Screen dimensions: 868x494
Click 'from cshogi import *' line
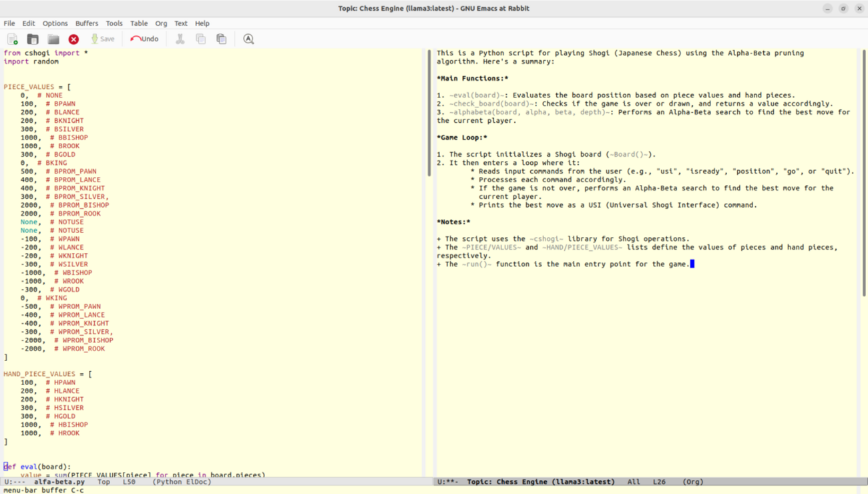[x=46, y=53]
